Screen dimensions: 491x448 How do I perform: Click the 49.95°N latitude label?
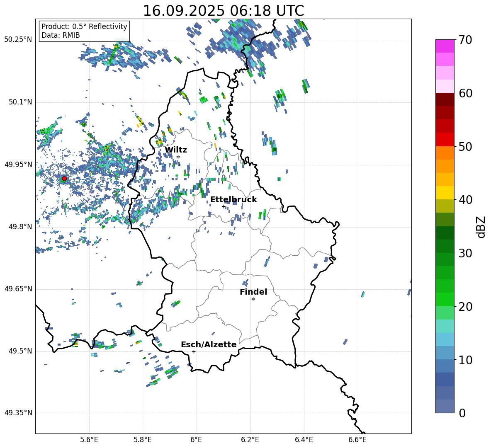click(x=18, y=165)
